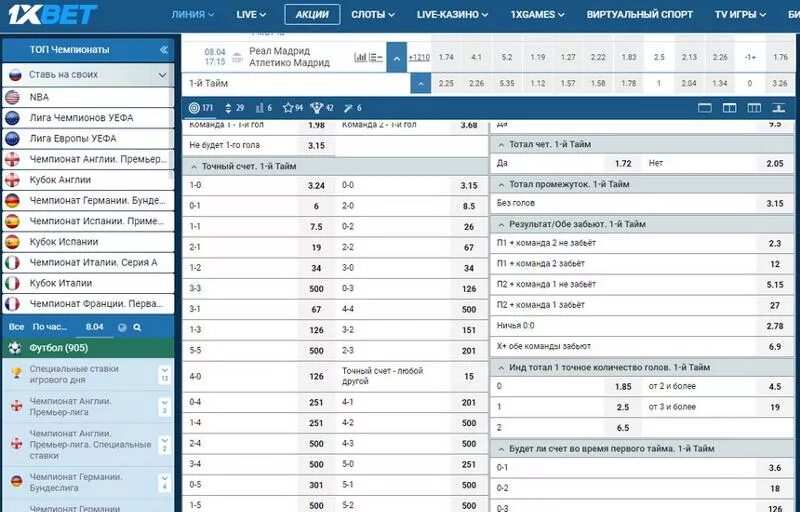
Task: Select the 8.04 date tab
Action: click(x=94, y=327)
